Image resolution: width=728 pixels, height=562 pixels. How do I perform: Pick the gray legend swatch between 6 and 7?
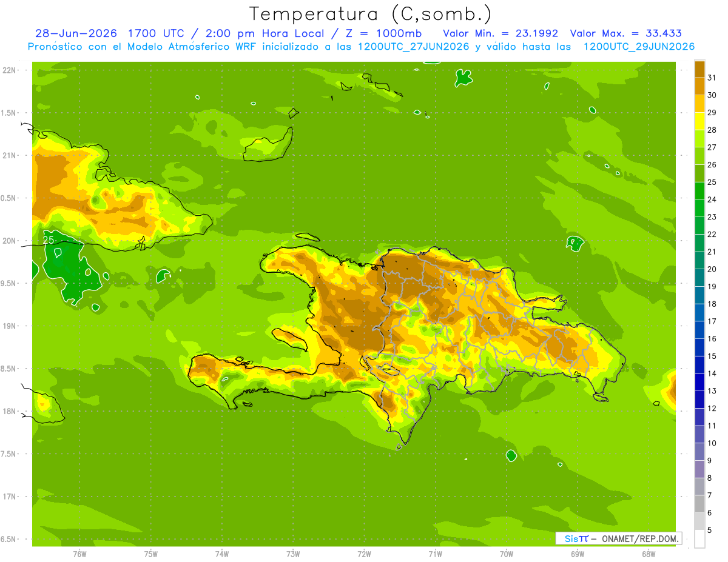(x=699, y=504)
